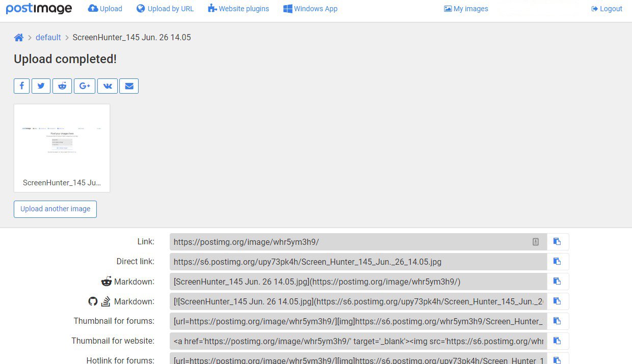Select Thumbnail for website field

coord(358,341)
